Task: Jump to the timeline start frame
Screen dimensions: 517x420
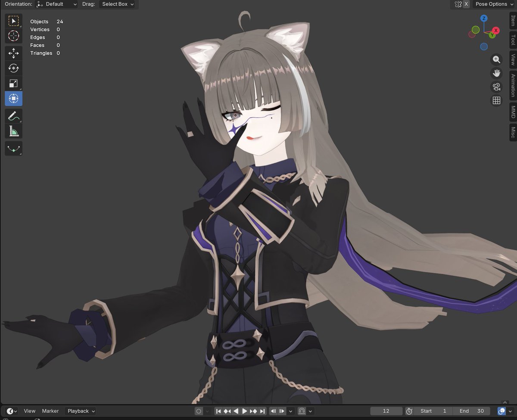Action: (x=218, y=411)
